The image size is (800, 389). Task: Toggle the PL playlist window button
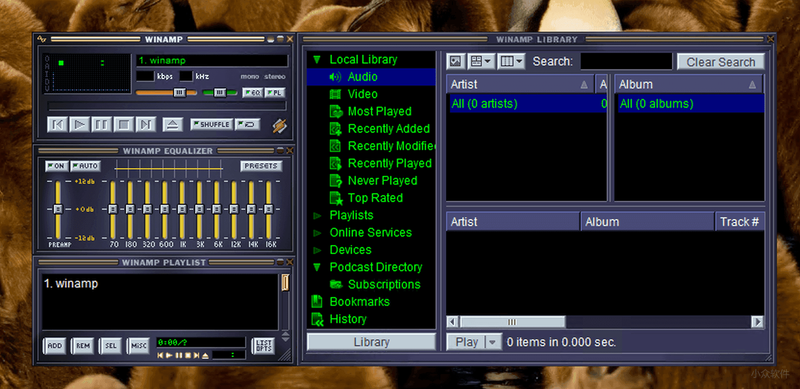click(274, 93)
